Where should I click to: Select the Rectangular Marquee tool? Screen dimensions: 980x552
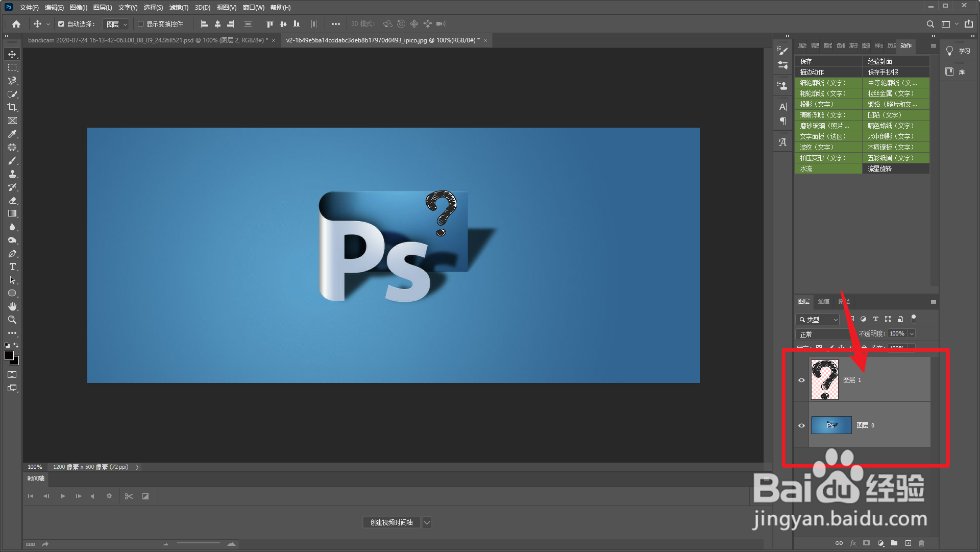[12, 67]
